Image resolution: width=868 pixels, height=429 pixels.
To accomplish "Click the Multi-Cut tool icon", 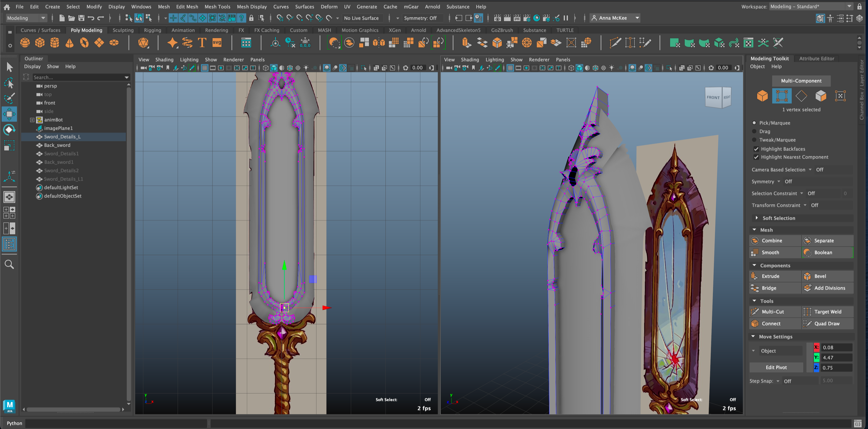I will tap(754, 312).
